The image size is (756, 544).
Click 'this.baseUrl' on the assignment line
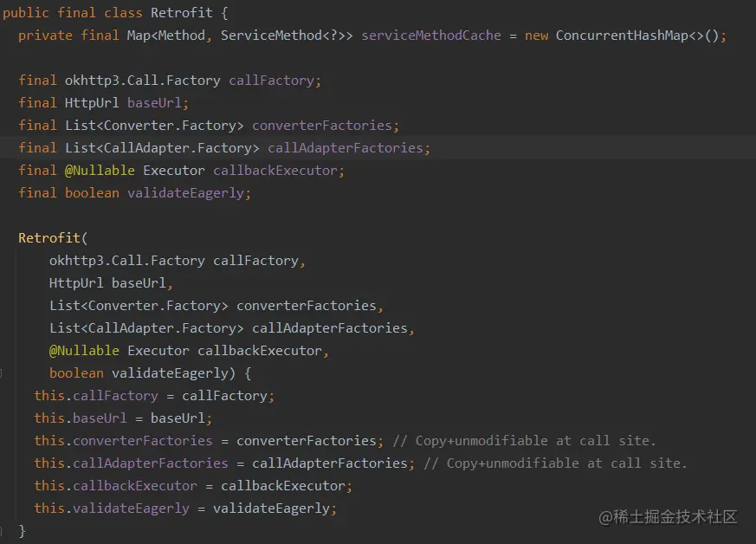pyautogui.click(x=81, y=418)
